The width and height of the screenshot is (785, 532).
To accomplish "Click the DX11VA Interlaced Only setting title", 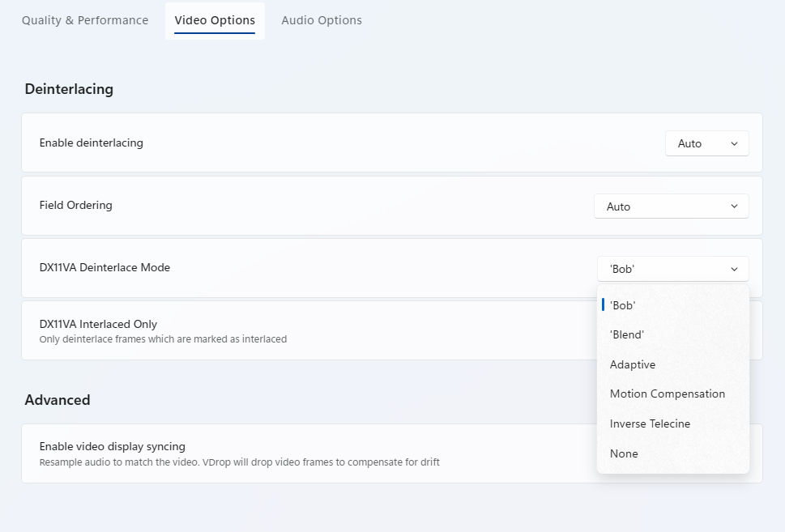I will tap(98, 324).
